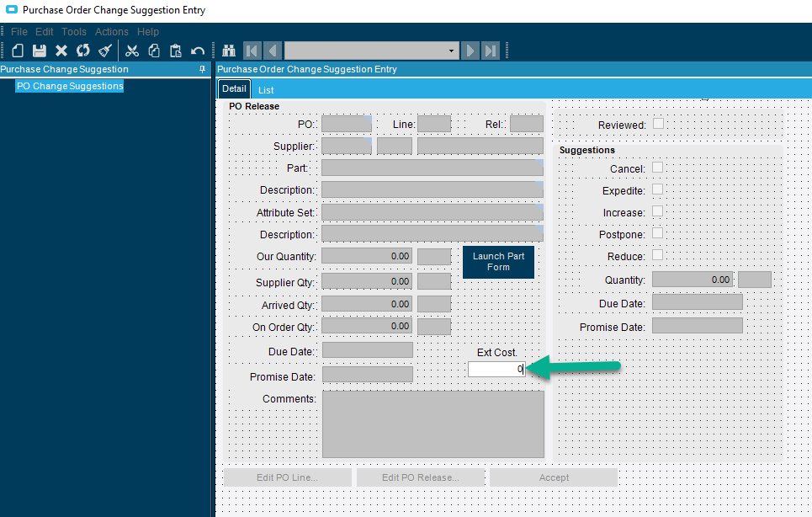Screen dimensions: 812x517
Task: Click the Arrived Qty value field
Action: [367, 304]
